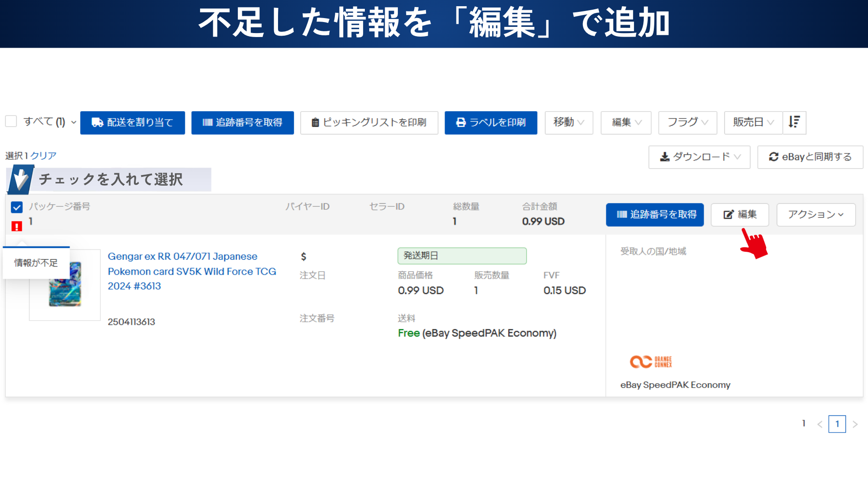Image resolution: width=868 pixels, height=485 pixels.
Task: Open the フラグ dropdown
Action: point(687,123)
